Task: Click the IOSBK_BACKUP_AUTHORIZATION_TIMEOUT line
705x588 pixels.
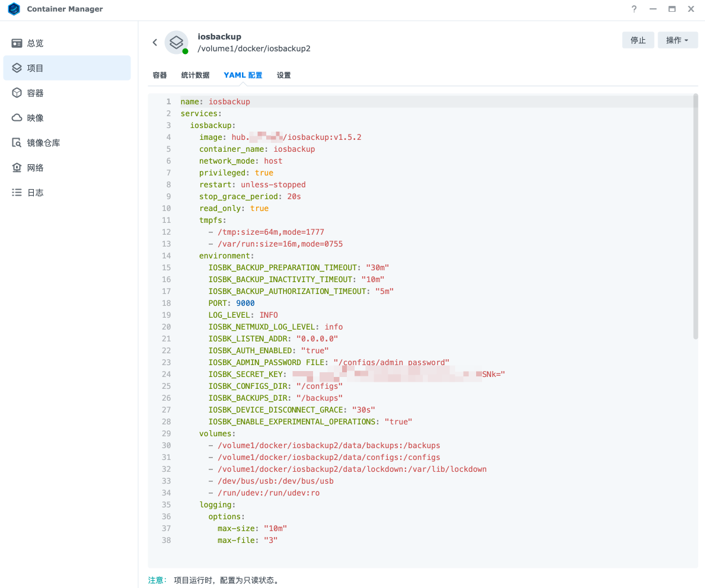Action: [x=301, y=291]
